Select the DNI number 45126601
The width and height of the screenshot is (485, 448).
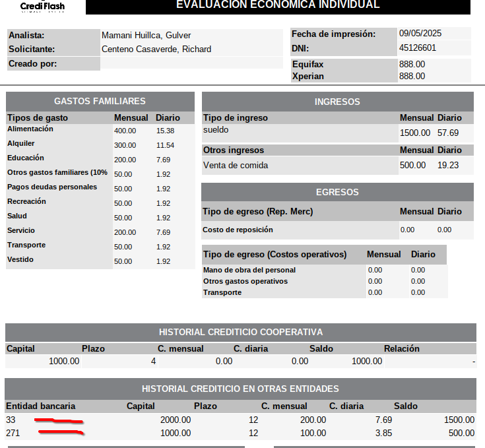click(417, 48)
